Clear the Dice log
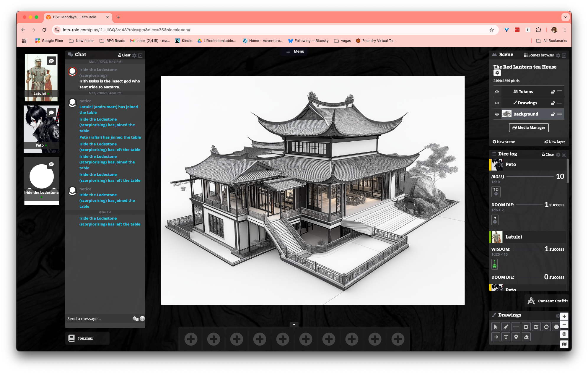This screenshot has height=373, width=588. pyautogui.click(x=548, y=155)
